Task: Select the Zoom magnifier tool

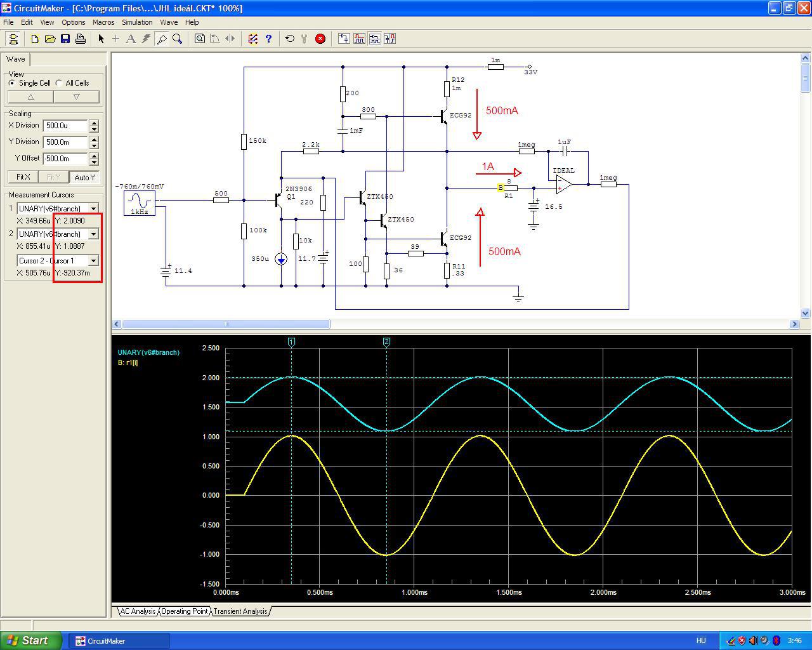Action: tap(178, 39)
